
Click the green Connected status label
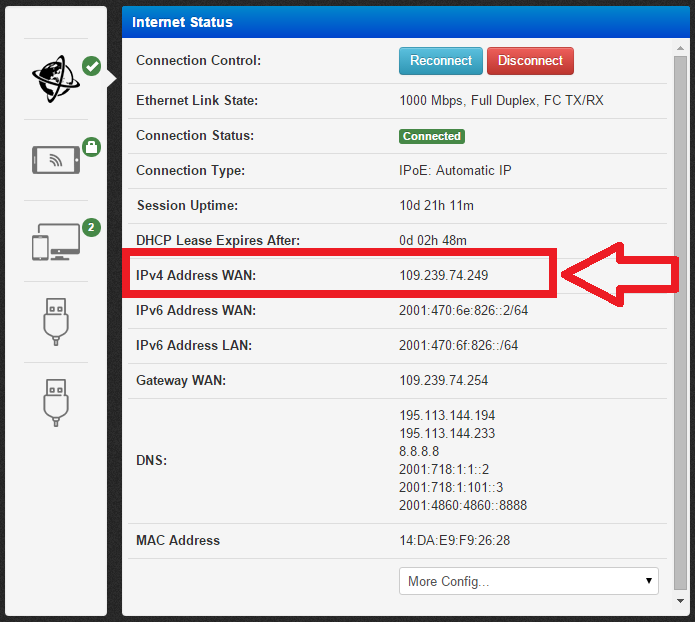[x=432, y=136]
